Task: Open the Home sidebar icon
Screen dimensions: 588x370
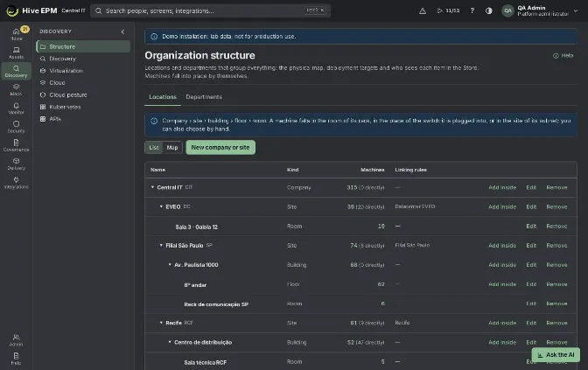Action: tap(16, 34)
